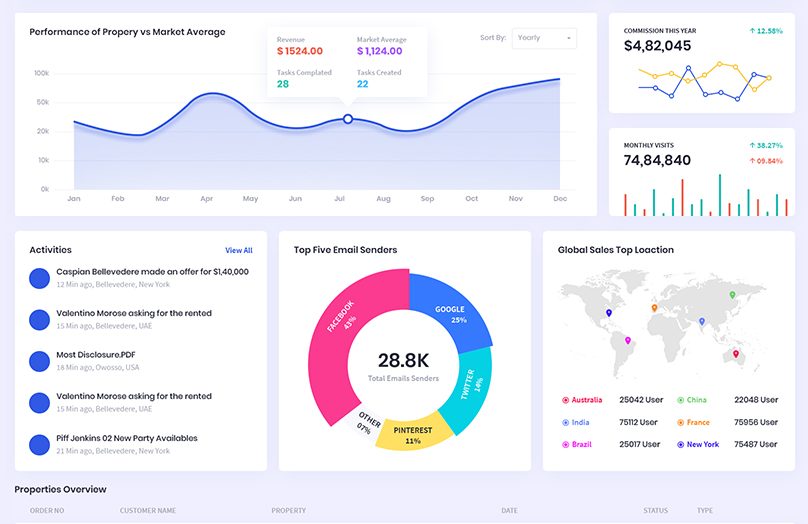Image resolution: width=808 pixels, height=524 pixels.
Task: Click the 74,84,840 monthly visits figure
Action: pyautogui.click(x=657, y=160)
